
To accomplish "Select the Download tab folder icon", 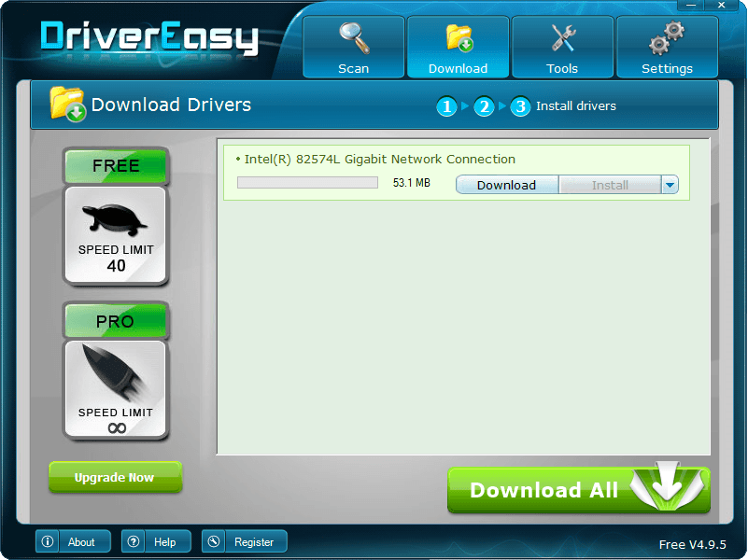I will click(458, 39).
